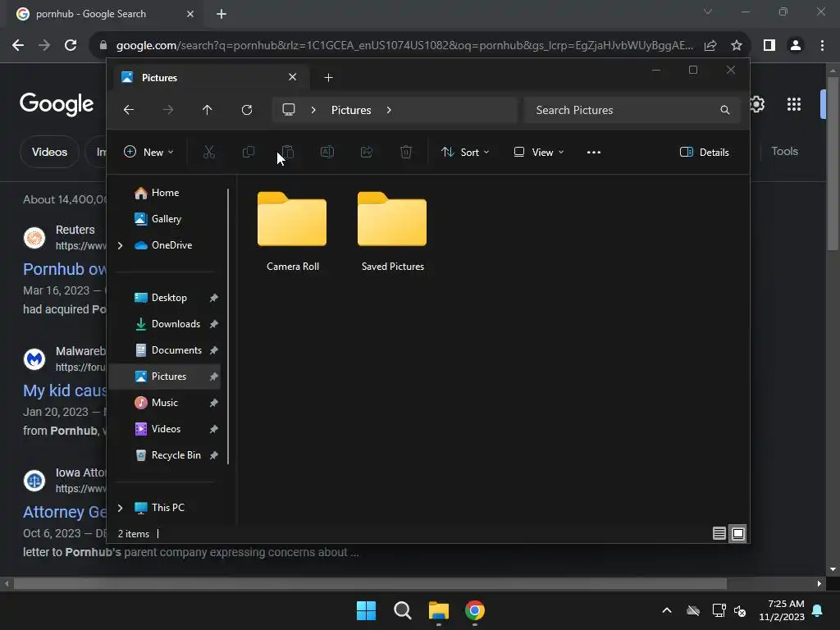Click the Chrome tab search chevron
The height and width of the screenshot is (630, 840).
click(708, 11)
